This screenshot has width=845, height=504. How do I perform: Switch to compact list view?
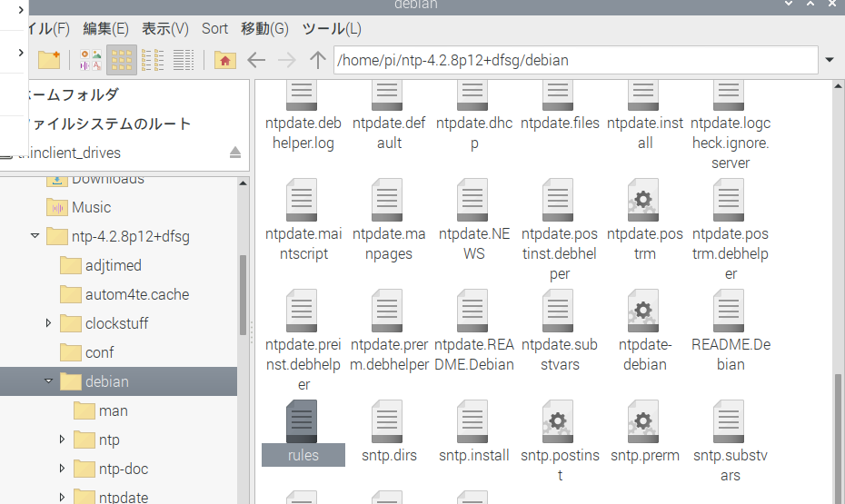click(153, 60)
